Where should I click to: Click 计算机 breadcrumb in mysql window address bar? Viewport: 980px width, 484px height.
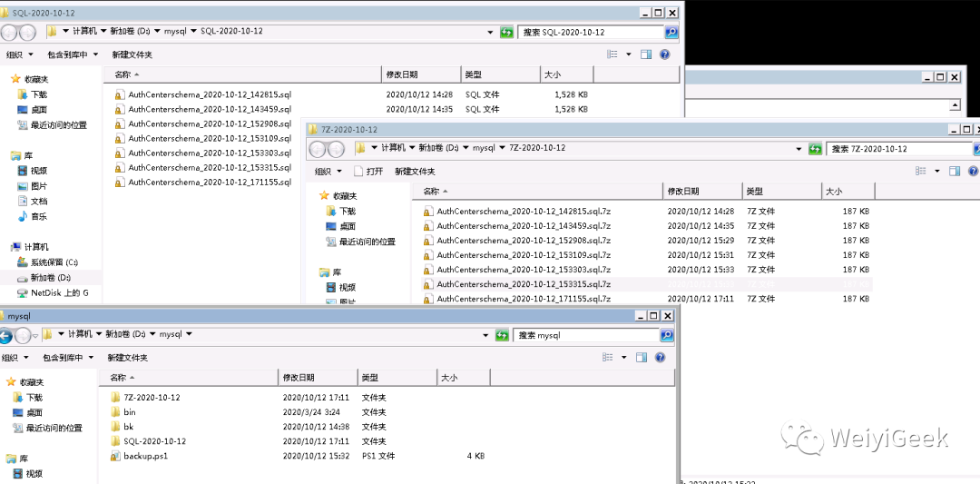[80, 334]
